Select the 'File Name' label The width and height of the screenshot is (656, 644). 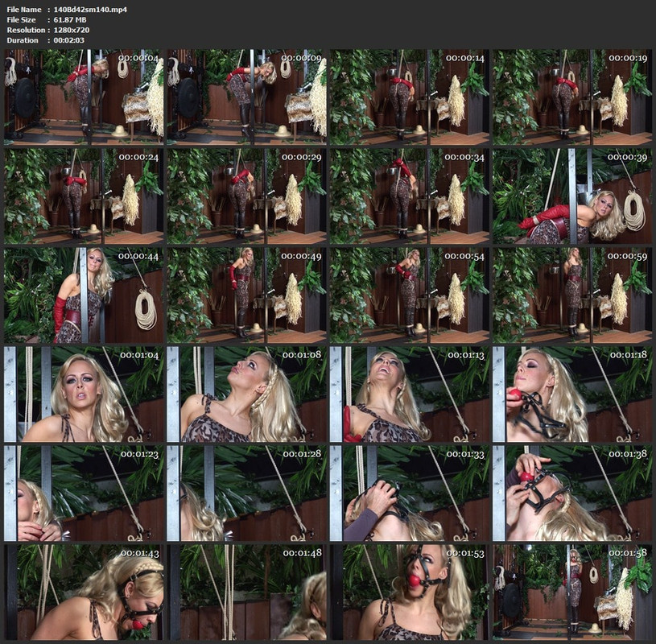24,9
